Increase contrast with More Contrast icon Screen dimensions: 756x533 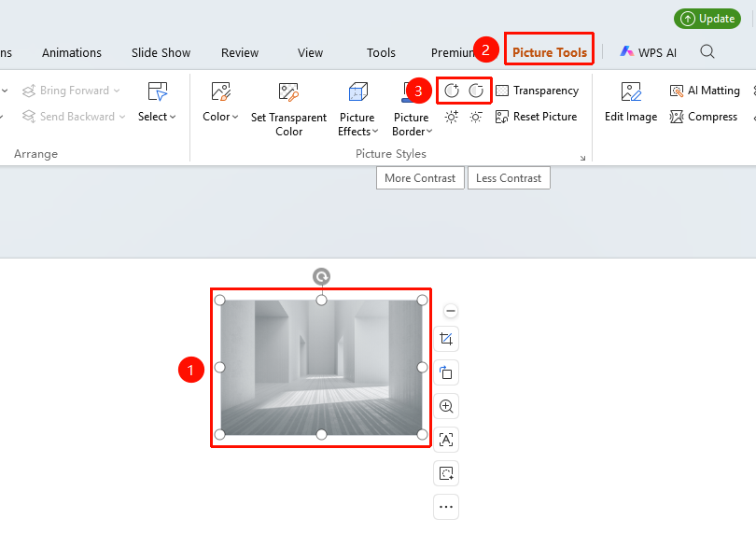[452, 91]
